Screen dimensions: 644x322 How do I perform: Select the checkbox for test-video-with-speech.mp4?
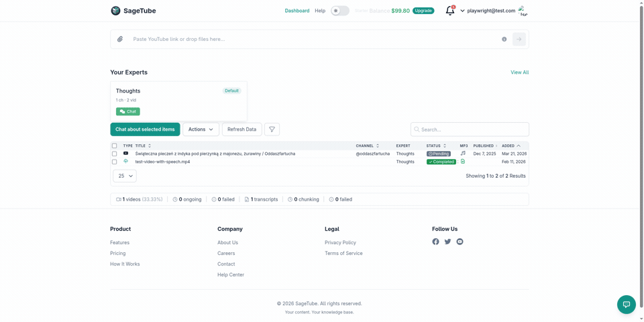point(115,162)
